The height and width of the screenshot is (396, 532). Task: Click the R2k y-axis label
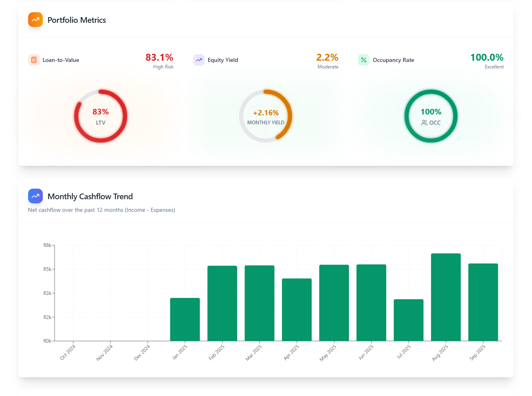(x=47, y=317)
